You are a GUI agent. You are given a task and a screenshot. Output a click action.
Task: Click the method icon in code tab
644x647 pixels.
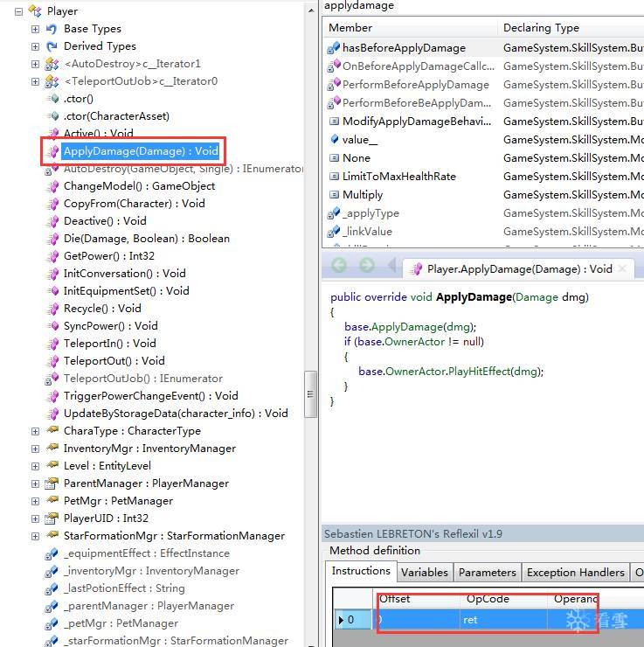pyautogui.click(x=417, y=269)
